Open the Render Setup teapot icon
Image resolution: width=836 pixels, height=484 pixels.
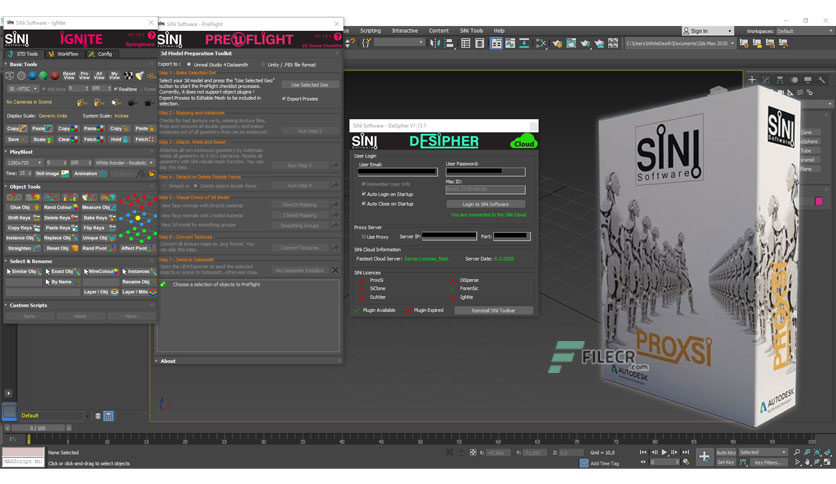tap(557, 43)
